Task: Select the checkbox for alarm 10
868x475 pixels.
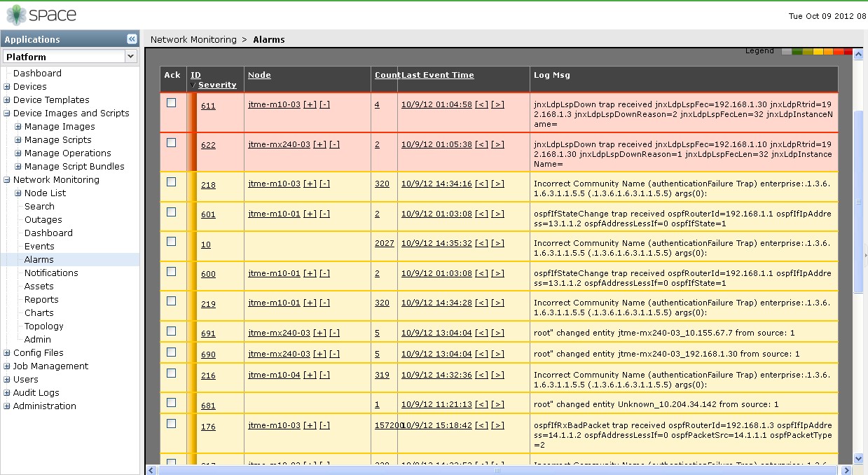Action: (172, 242)
